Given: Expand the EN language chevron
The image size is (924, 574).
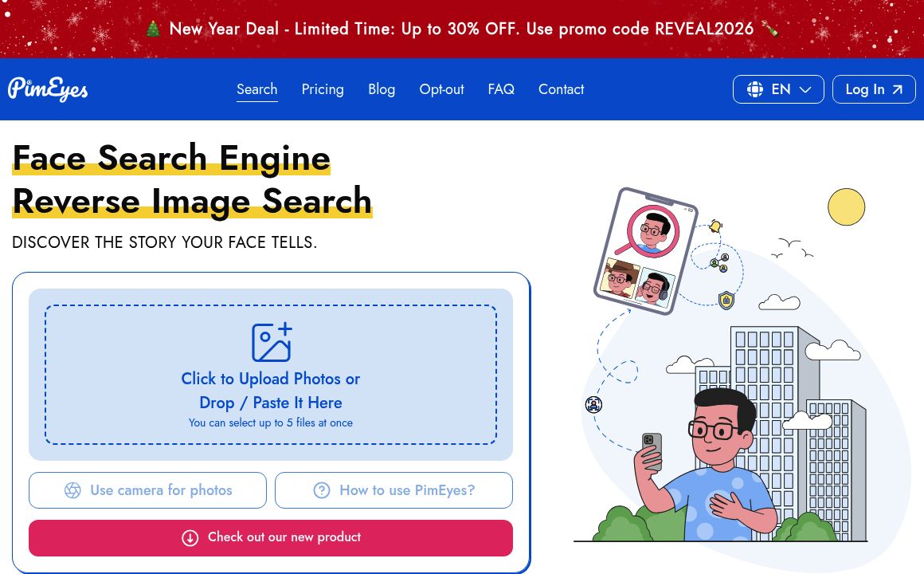Looking at the screenshot, I should 805,89.
